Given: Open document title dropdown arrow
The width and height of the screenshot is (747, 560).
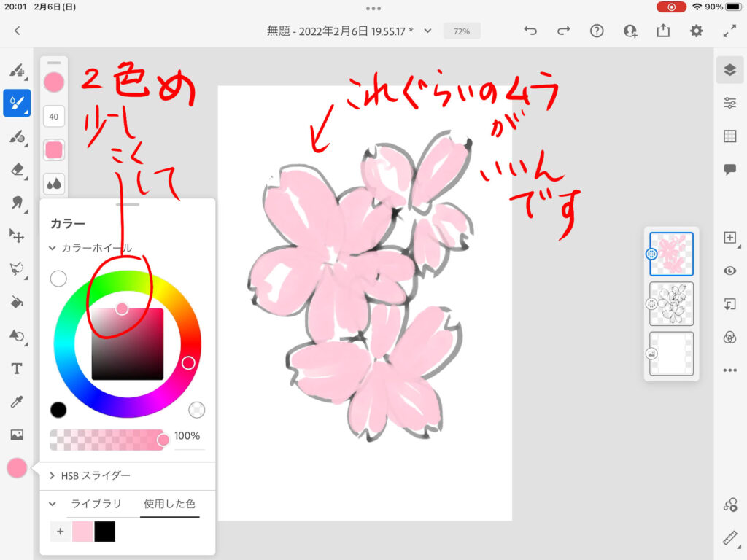Looking at the screenshot, I should point(428,31).
